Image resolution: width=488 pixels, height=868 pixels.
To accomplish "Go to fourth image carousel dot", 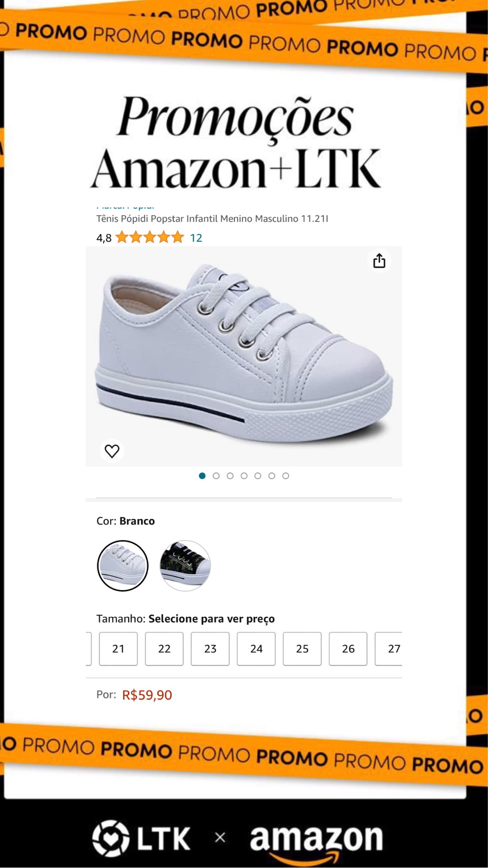I will (244, 476).
